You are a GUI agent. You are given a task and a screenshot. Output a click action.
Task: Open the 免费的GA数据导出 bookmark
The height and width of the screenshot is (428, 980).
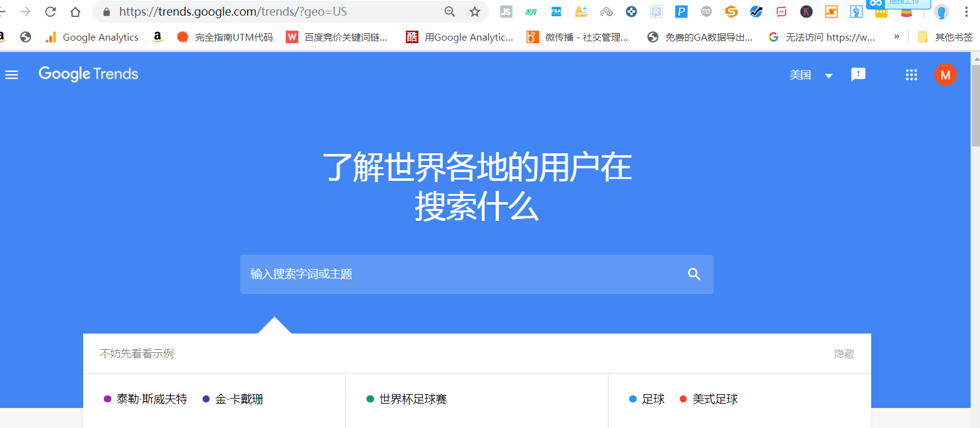point(700,38)
